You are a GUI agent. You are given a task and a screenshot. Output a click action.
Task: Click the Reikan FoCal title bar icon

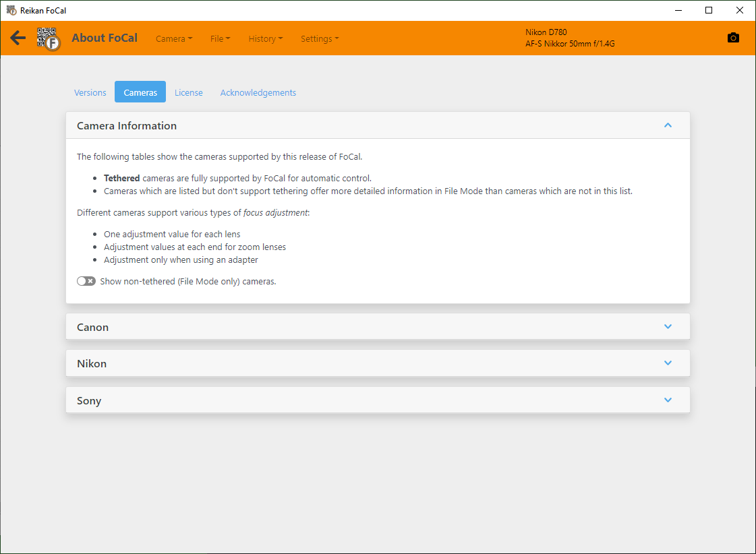pyautogui.click(x=11, y=10)
